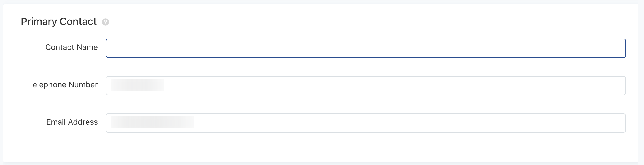Click the Primary Contact section heading
Viewport: 644px width, 165px height.
tap(59, 22)
